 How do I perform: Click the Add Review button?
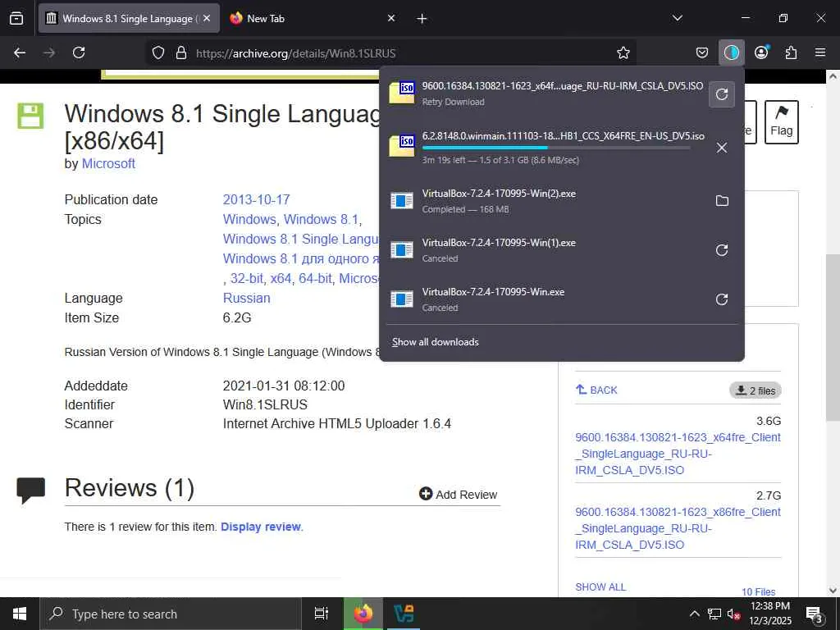click(458, 495)
